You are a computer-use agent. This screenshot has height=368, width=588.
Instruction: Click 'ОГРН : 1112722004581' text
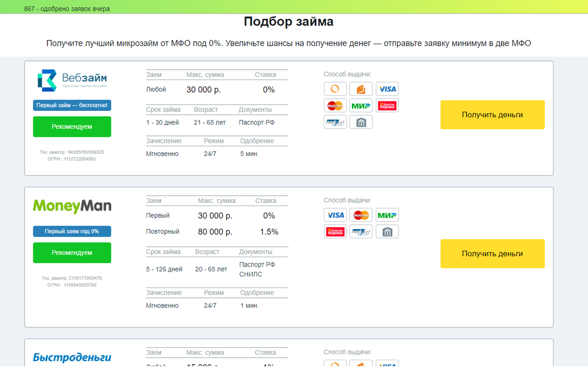pos(72,159)
